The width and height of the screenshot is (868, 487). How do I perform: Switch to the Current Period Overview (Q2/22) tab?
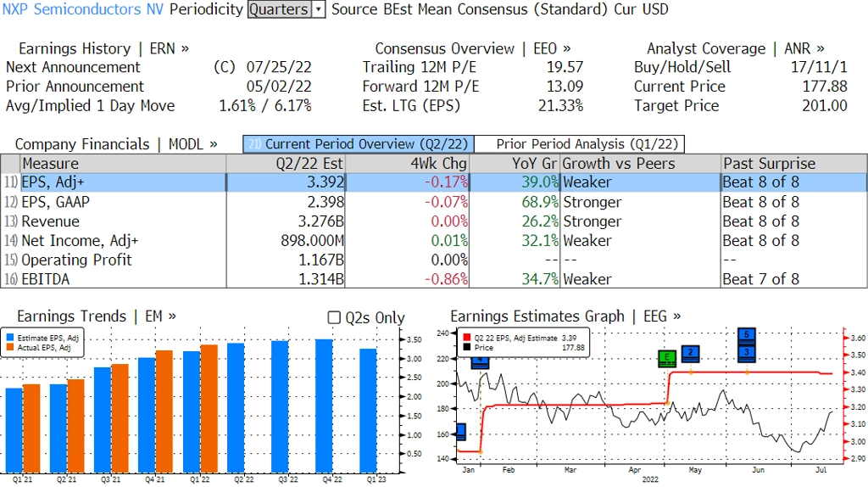tap(359, 144)
